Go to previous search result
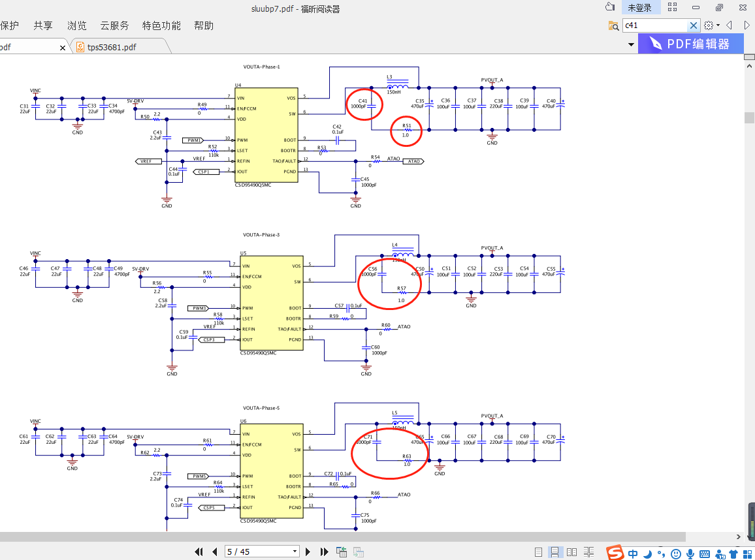The image size is (755, 560). coord(730,25)
